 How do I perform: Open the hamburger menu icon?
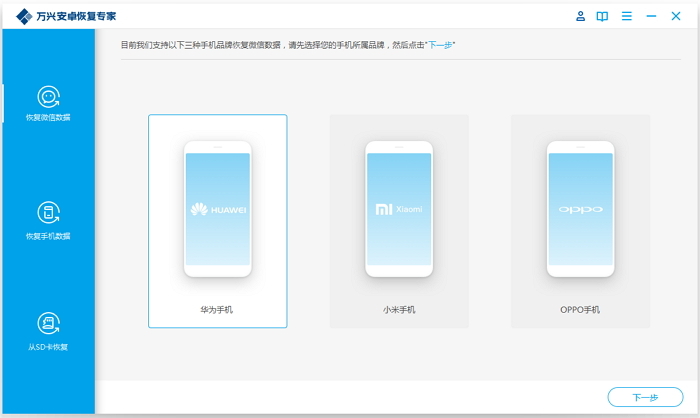[x=627, y=17]
